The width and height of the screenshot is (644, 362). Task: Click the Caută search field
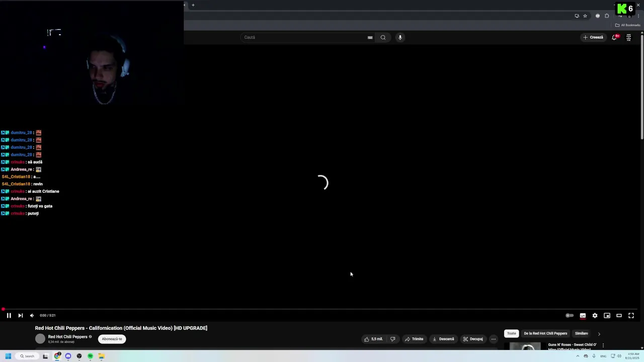tap(304, 37)
